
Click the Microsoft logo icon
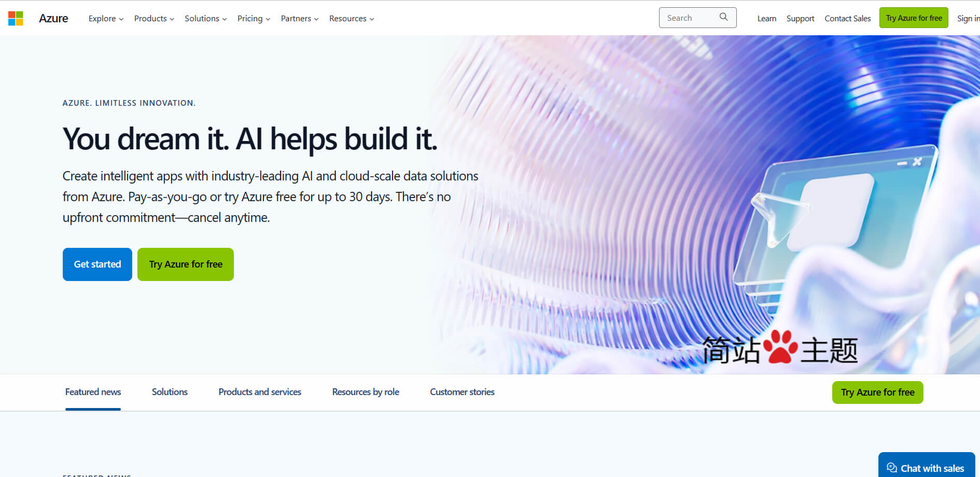[x=16, y=18]
